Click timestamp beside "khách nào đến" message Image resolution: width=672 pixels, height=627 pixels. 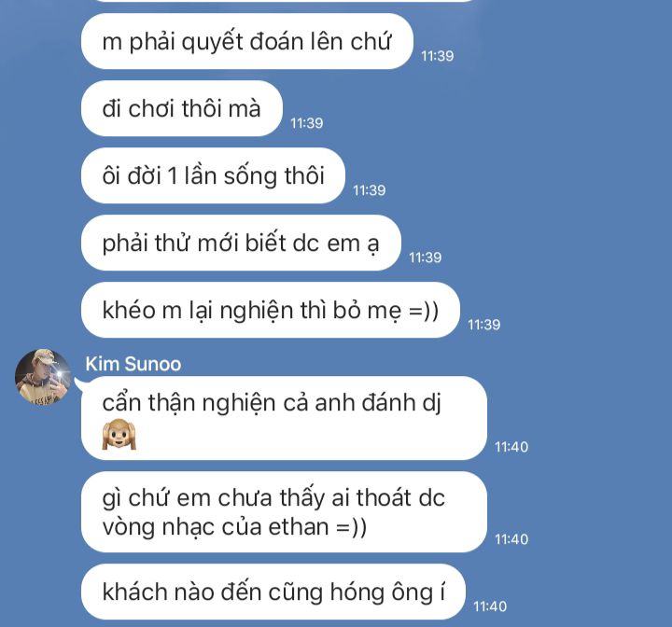(x=490, y=606)
